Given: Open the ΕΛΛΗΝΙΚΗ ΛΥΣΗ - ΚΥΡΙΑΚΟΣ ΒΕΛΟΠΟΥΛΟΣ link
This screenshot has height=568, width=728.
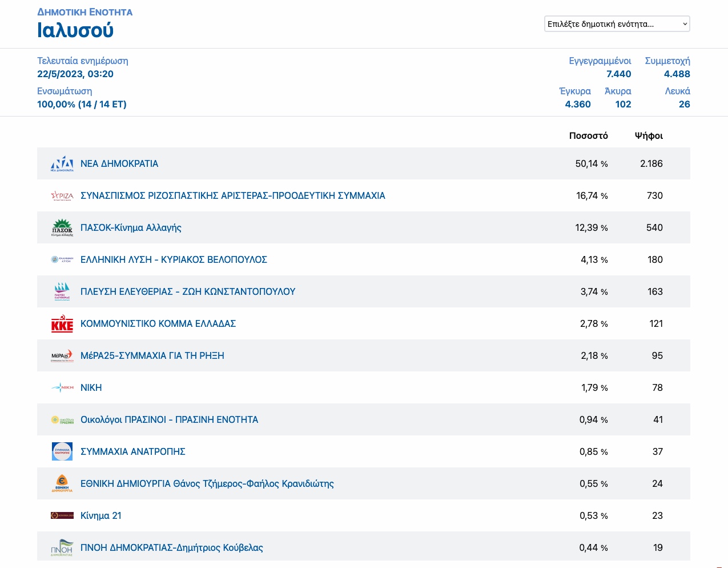Looking at the screenshot, I should tap(174, 259).
